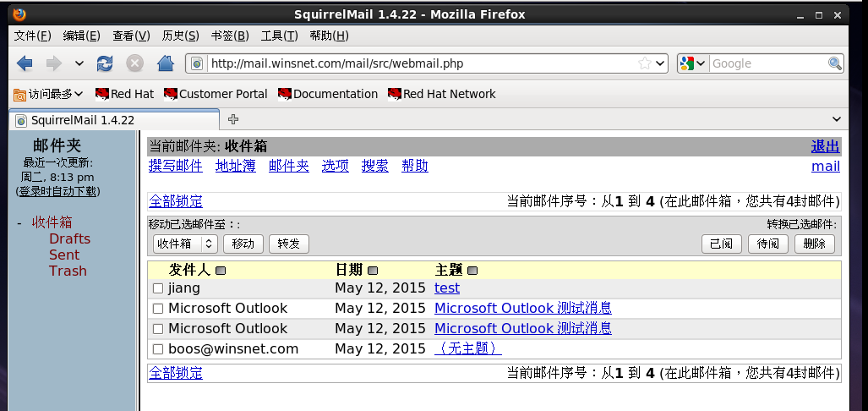
Task: Open the 文件(F) menu
Action: point(32,36)
